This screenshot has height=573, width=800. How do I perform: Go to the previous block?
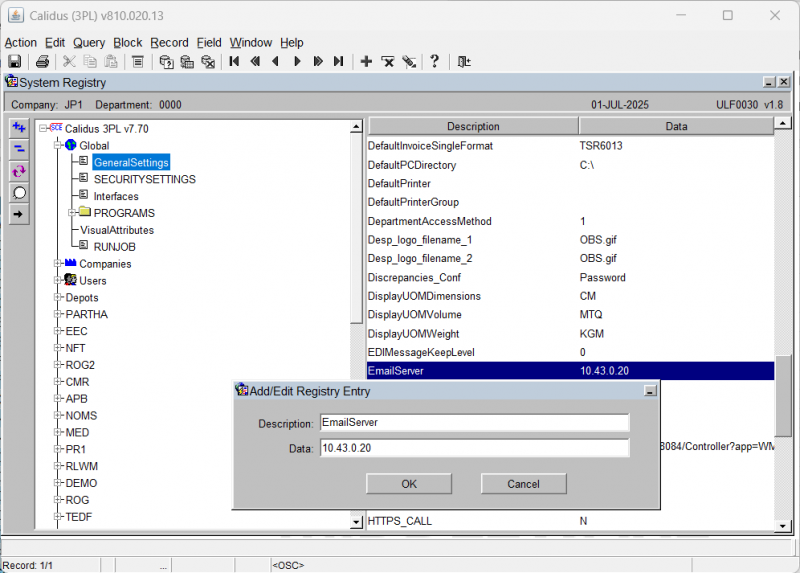[255, 62]
